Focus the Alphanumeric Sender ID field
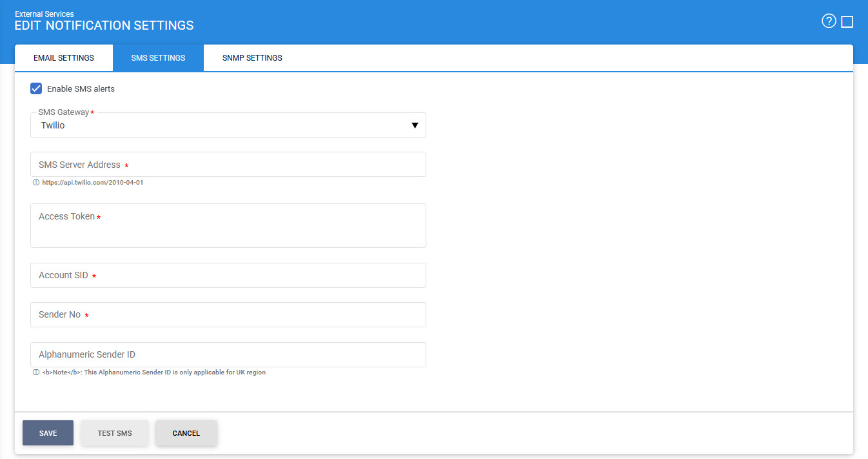The height and width of the screenshot is (459, 868). (228, 354)
